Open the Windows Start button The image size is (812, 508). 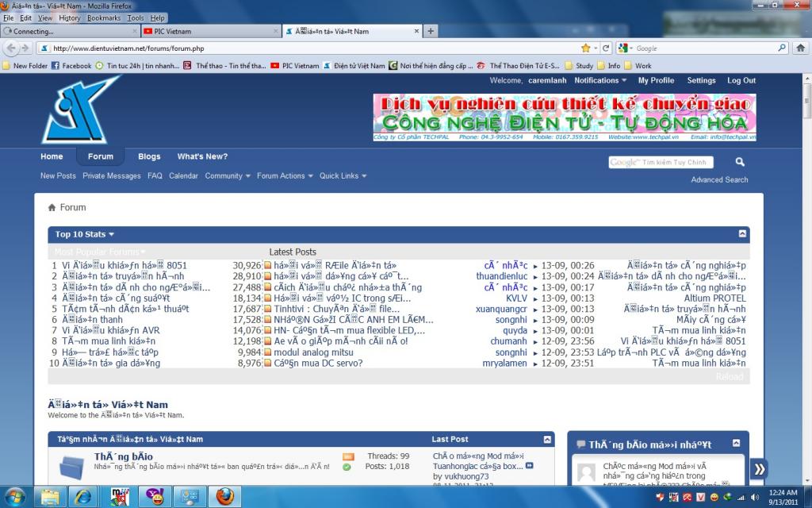14,497
